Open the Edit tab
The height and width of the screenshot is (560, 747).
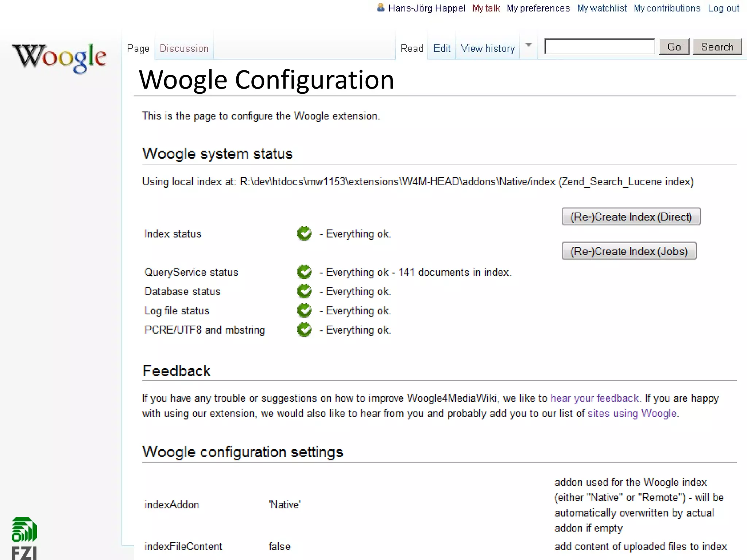(442, 48)
